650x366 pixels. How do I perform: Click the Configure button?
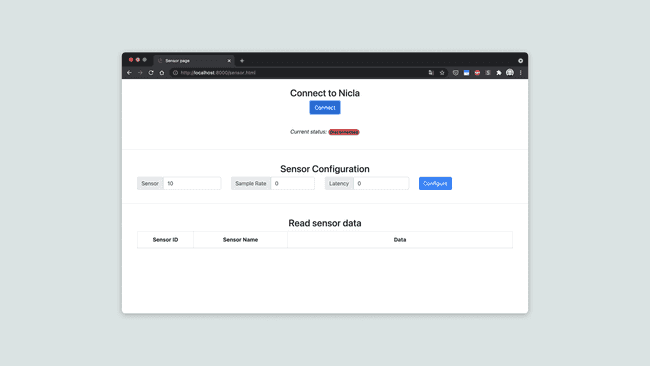click(x=435, y=183)
